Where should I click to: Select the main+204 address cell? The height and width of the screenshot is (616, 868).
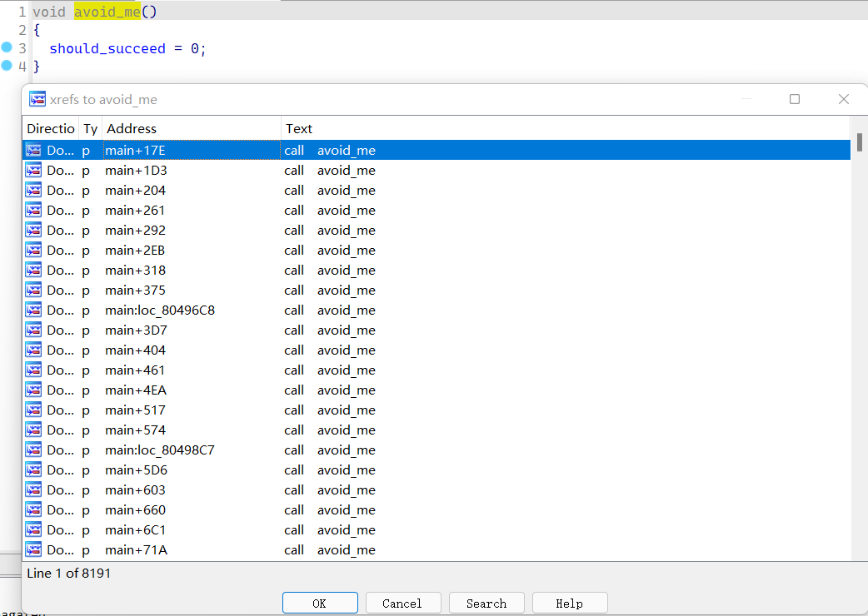pos(192,191)
